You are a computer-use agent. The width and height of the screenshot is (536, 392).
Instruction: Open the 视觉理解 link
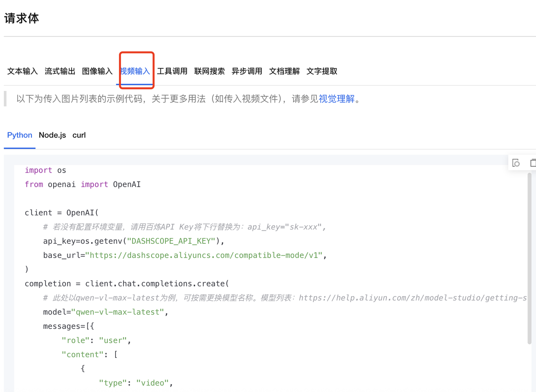point(337,99)
